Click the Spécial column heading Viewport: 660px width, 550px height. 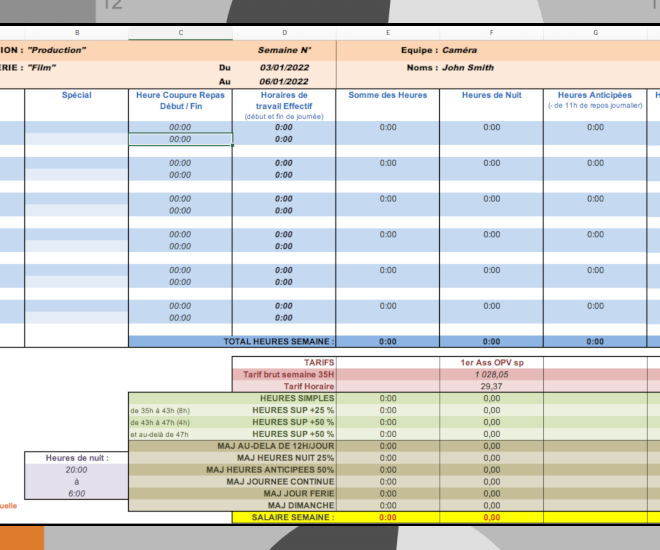pos(77,95)
